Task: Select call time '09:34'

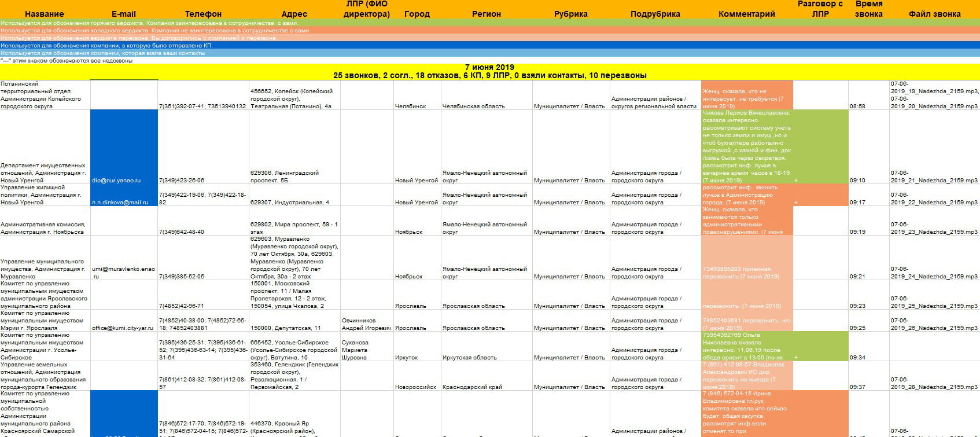Action: (857, 358)
